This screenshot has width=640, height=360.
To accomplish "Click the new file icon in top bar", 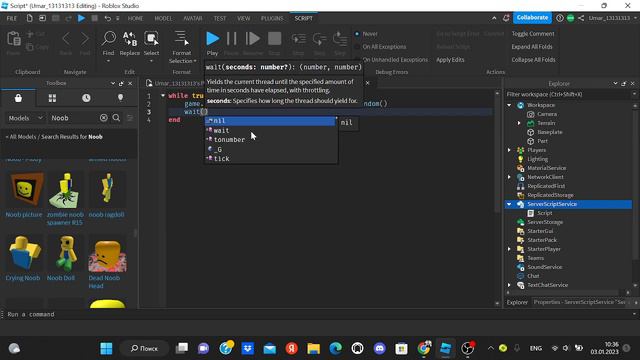I will 29,18.
